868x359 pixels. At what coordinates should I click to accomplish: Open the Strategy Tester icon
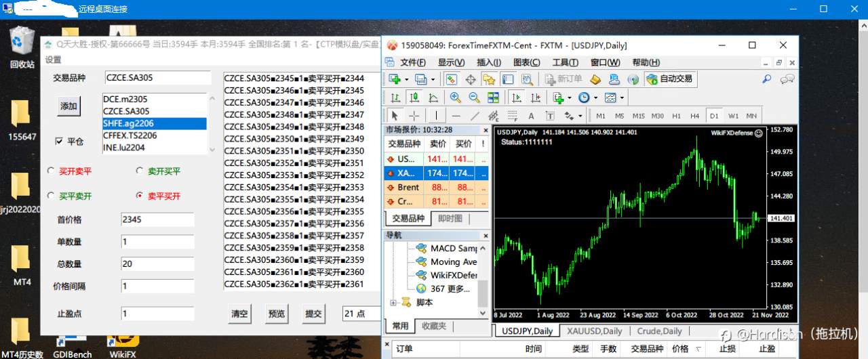(527, 79)
